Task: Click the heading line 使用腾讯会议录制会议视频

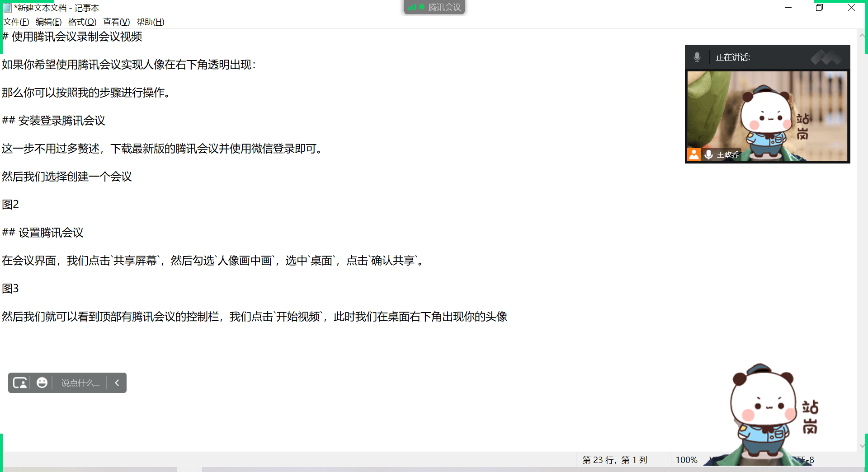Action: pos(72,37)
